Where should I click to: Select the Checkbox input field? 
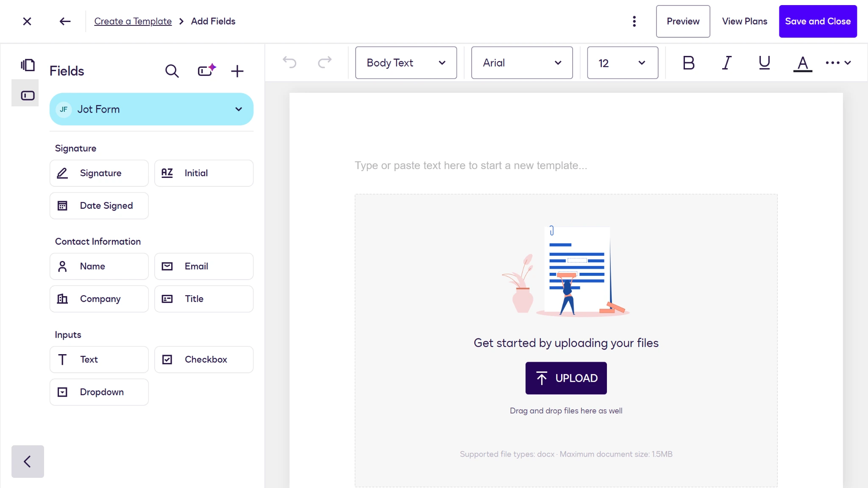tap(203, 359)
